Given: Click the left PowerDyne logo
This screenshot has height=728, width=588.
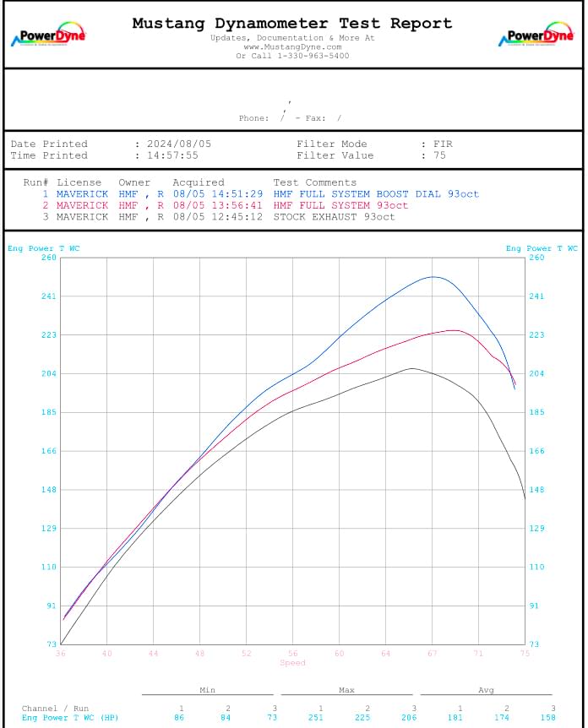Looking at the screenshot, I should click(x=48, y=35).
